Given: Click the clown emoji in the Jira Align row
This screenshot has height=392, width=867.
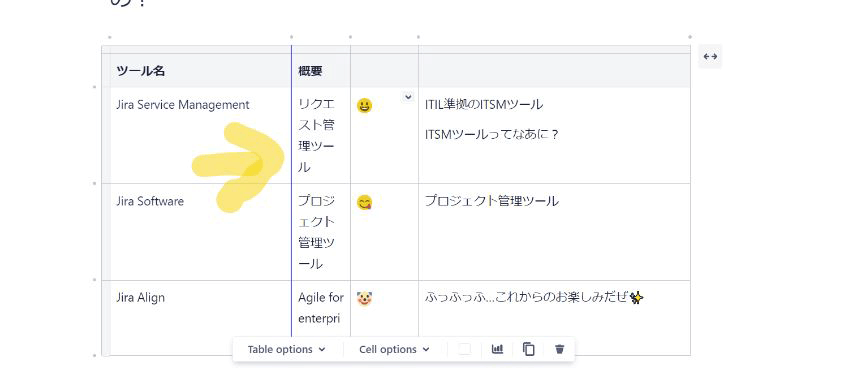Looking at the screenshot, I should (364, 299).
